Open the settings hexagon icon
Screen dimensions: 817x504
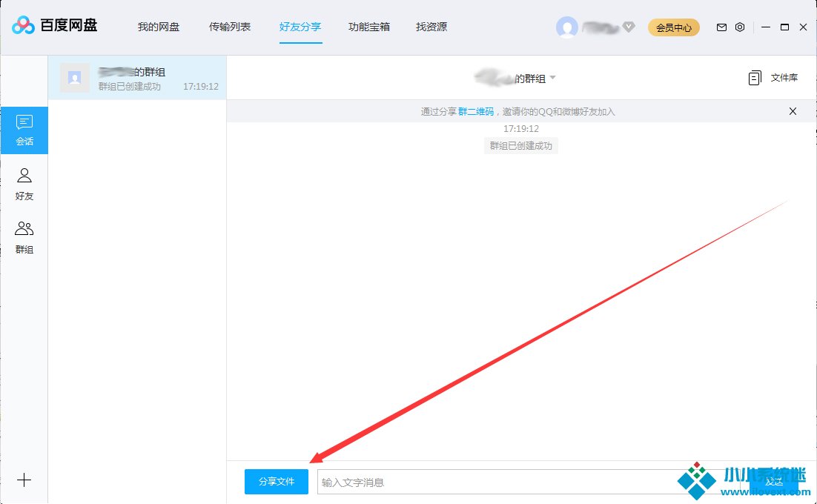[740, 27]
